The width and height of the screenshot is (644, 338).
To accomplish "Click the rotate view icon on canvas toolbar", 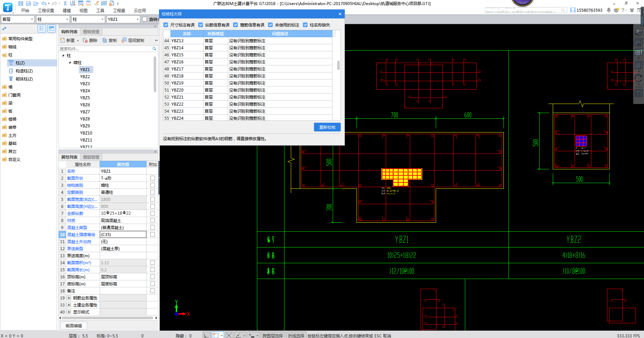I will (x=638, y=78).
